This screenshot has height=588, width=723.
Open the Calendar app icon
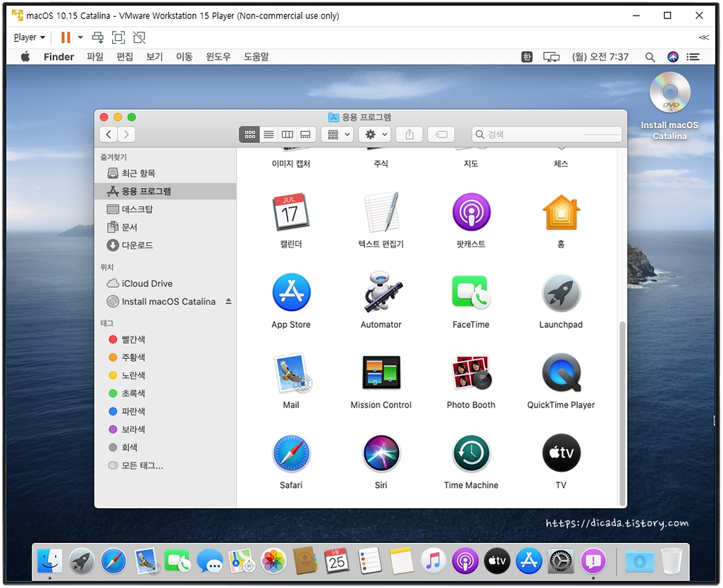coord(291,213)
